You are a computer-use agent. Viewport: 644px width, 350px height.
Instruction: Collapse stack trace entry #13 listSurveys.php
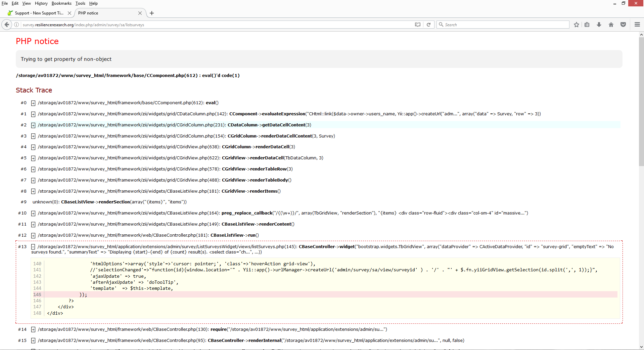pyautogui.click(x=33, y=247)
